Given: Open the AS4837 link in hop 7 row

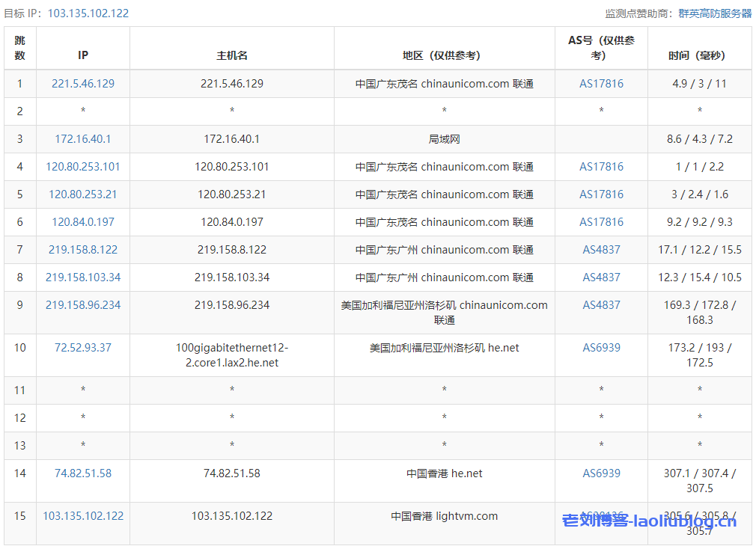Looking at the screenshot, I should (601, 250).
